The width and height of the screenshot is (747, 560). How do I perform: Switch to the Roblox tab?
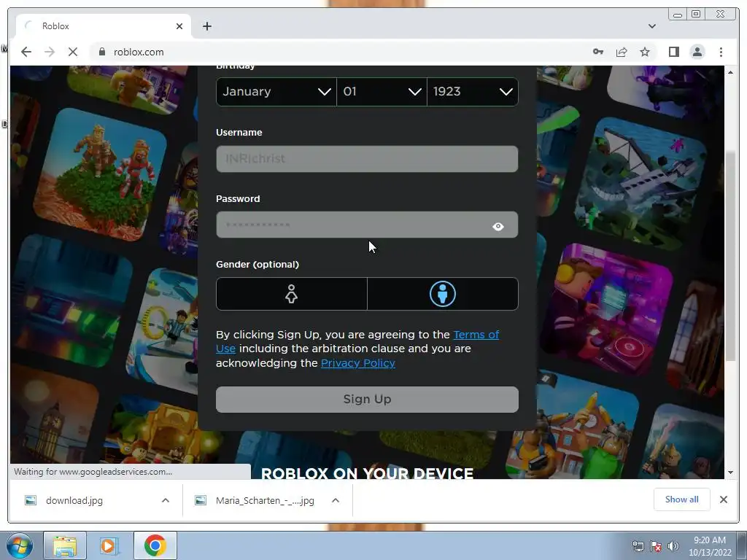(x=104, y=26)
